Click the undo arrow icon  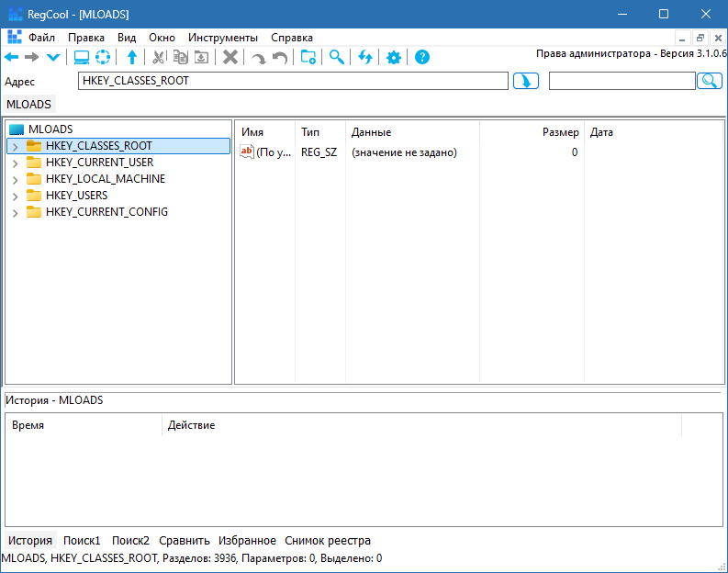pos(279,58)
